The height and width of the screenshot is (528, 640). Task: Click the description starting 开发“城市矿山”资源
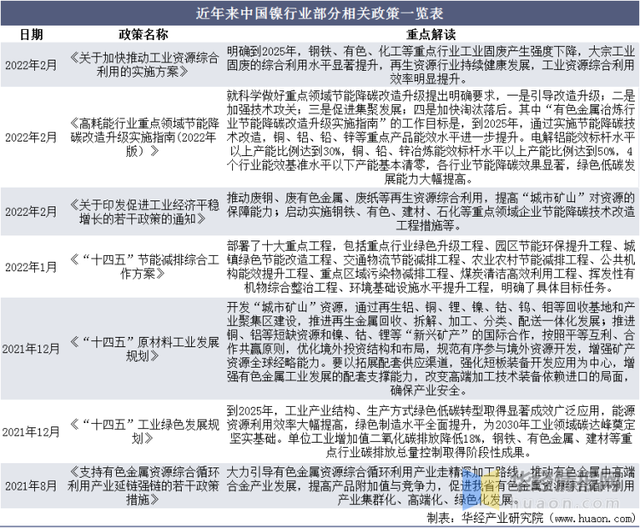click(431, 349)
